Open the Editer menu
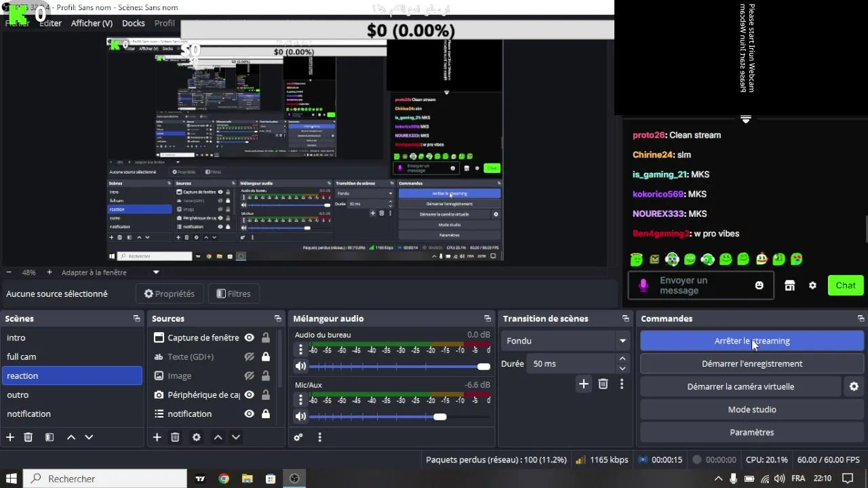The image size is (868, 488). pyautogui.click(x=50, y=23)
